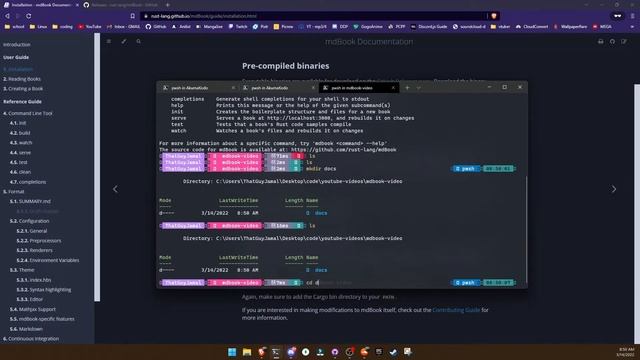Open the coding bookmarks folder
The image size is (640, 360).
point(62,27)
